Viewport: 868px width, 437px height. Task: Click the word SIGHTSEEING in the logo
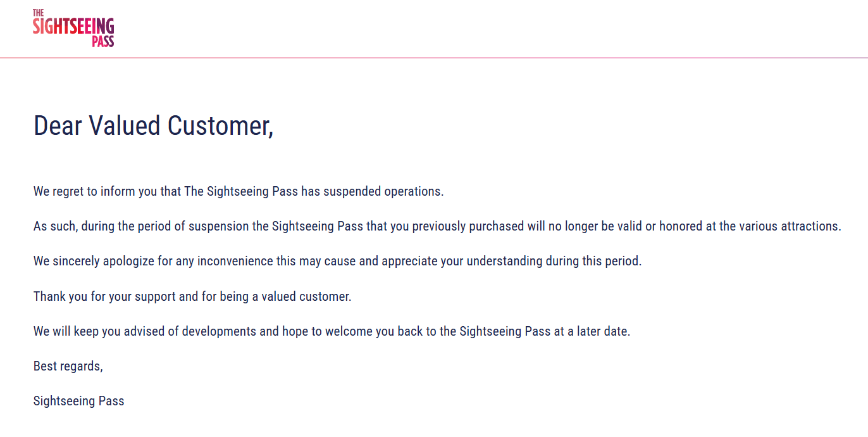click(73, 26)
